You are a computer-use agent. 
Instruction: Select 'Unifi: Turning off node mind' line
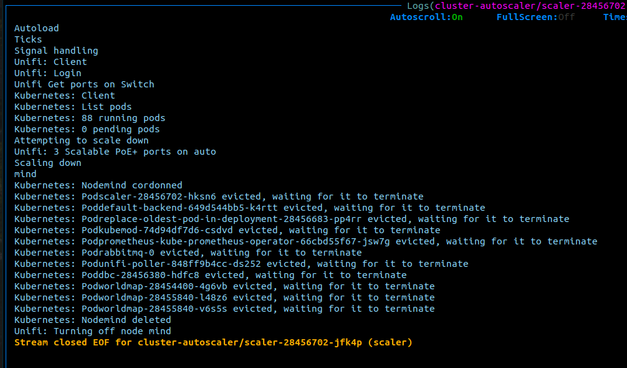click(92, 331)
